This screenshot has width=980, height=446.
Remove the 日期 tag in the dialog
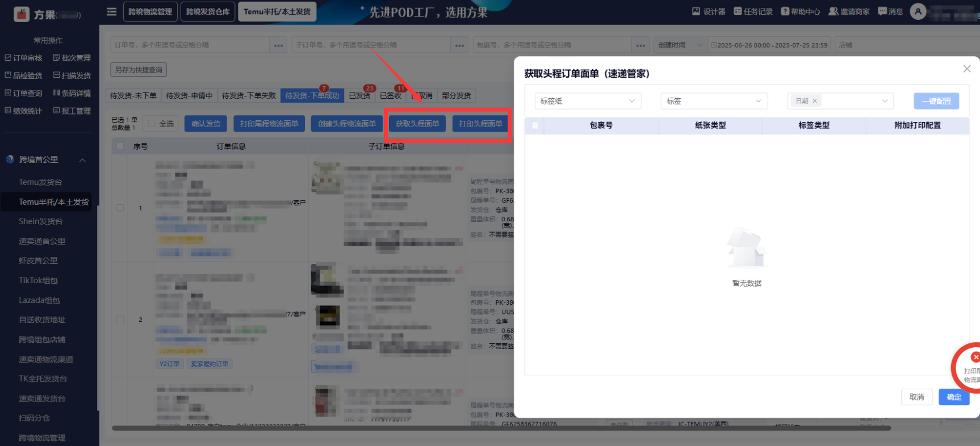point(815,101)
